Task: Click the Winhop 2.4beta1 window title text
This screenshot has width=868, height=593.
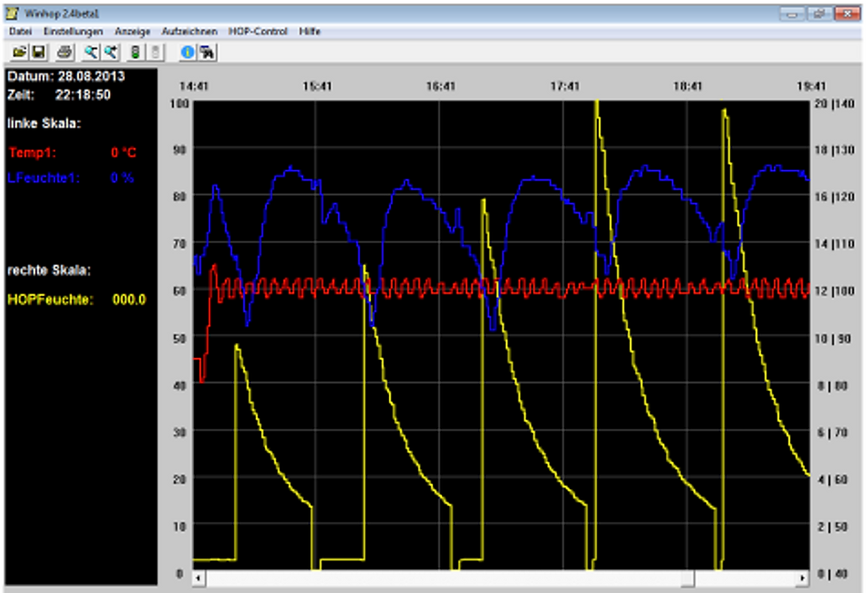Action: [61, 13]
